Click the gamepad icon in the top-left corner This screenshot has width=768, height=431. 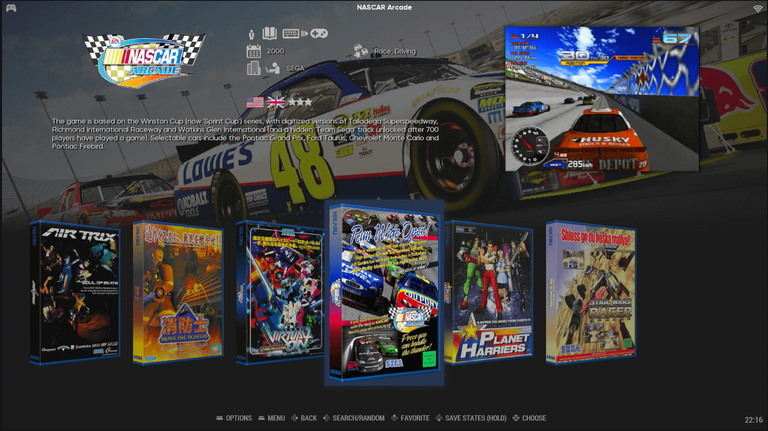coord(10,8)
